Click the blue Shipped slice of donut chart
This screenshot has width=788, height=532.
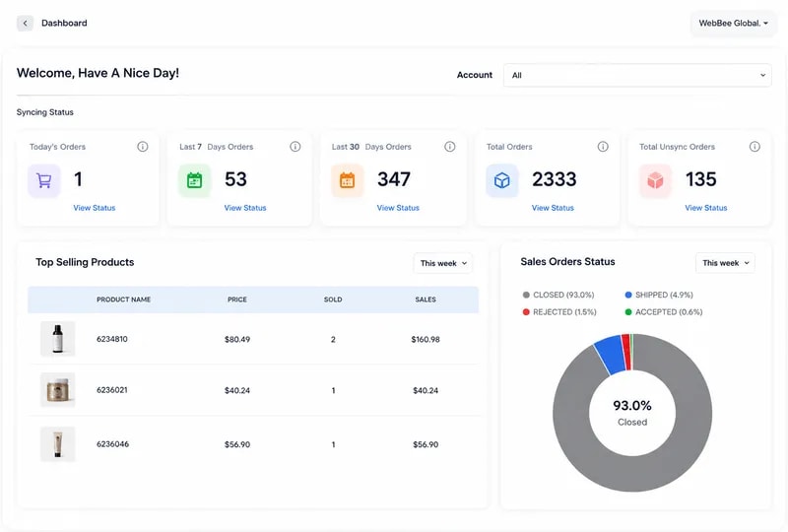(611, 354)
